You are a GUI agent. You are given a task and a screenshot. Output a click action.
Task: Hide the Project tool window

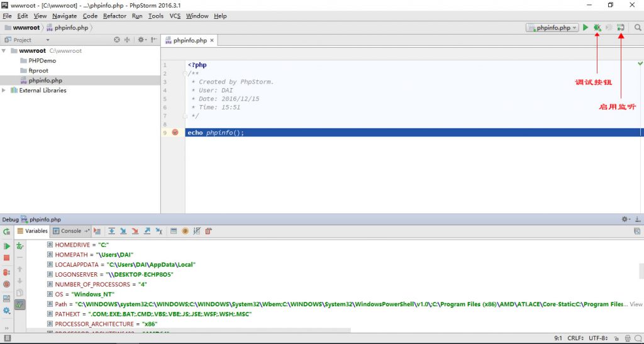tap(153, 40)
